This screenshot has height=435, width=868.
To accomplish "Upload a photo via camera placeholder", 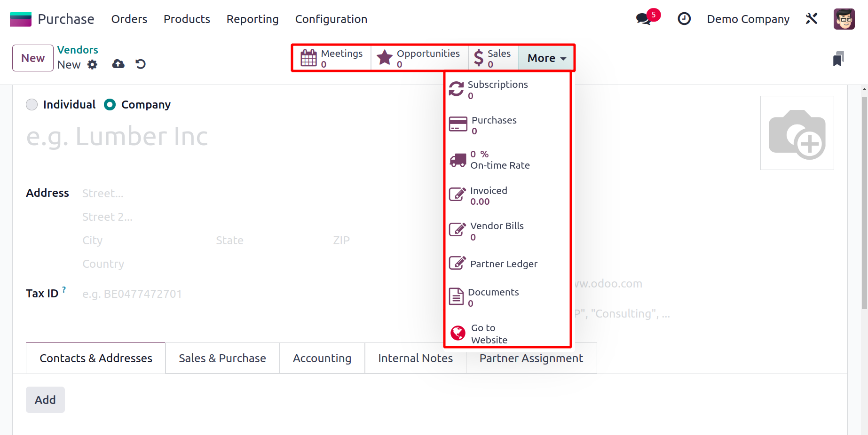I will (797, 133).
